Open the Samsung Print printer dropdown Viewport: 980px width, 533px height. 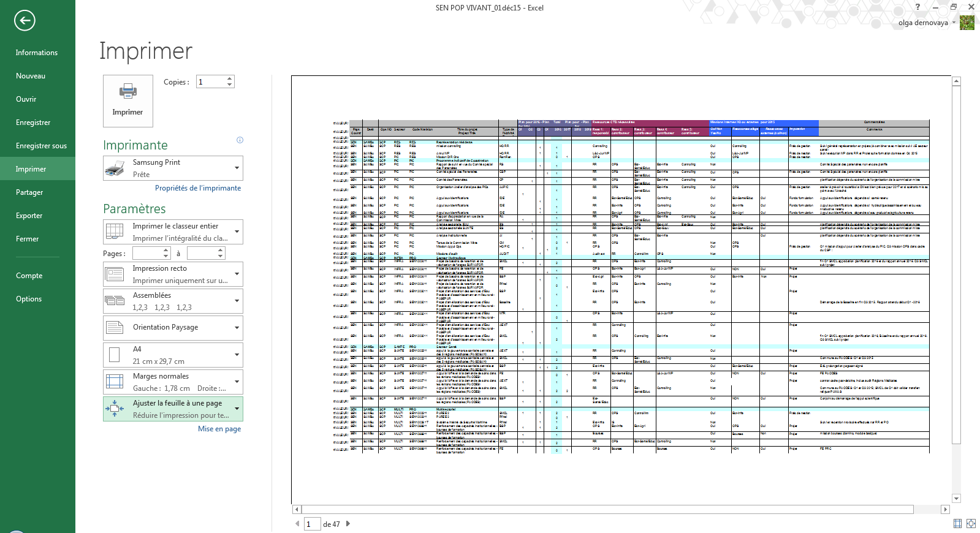pyautogui.click(x=237, y=168)
